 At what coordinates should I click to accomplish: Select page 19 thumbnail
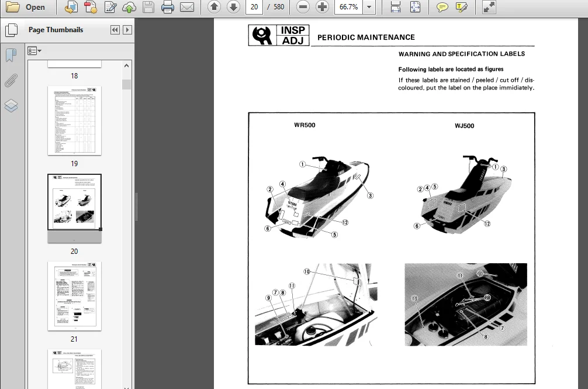(x=74, y=121)
